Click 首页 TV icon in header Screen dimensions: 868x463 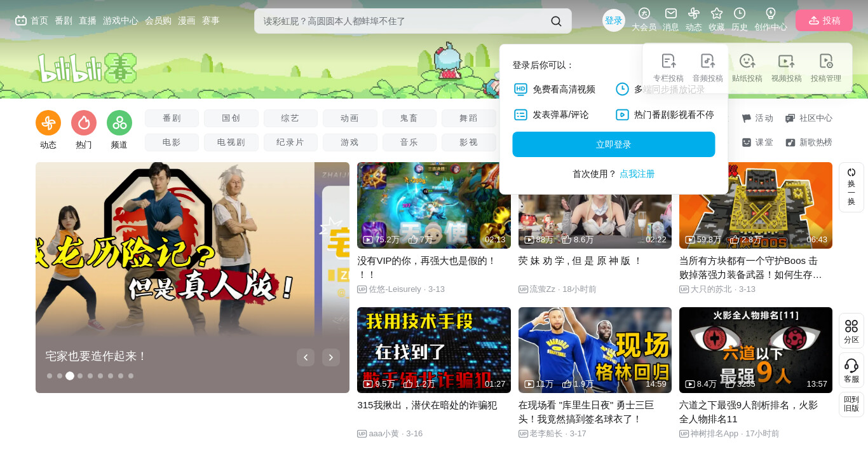[21, 20]
